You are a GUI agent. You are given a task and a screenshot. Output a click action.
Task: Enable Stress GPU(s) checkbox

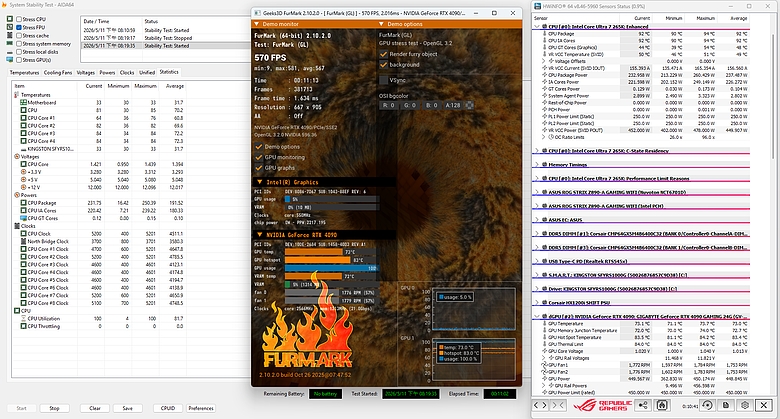click(19, 60)
